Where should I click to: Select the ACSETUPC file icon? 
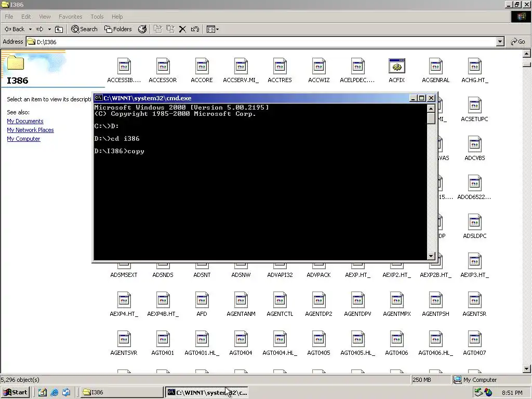(475, 105)
